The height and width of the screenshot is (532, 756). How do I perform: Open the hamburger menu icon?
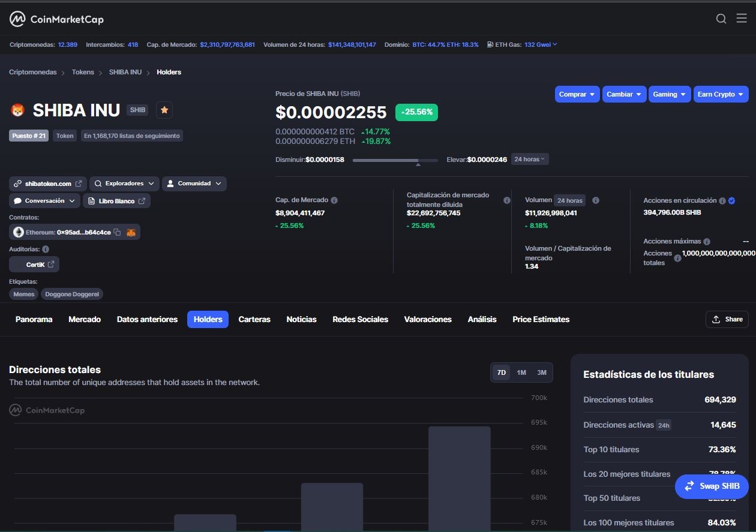coord(742,19)
